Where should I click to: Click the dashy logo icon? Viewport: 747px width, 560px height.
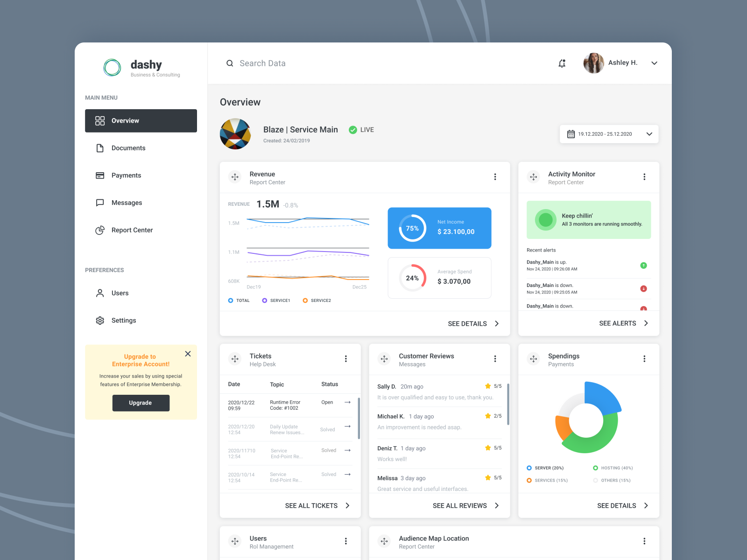(112, 67)
